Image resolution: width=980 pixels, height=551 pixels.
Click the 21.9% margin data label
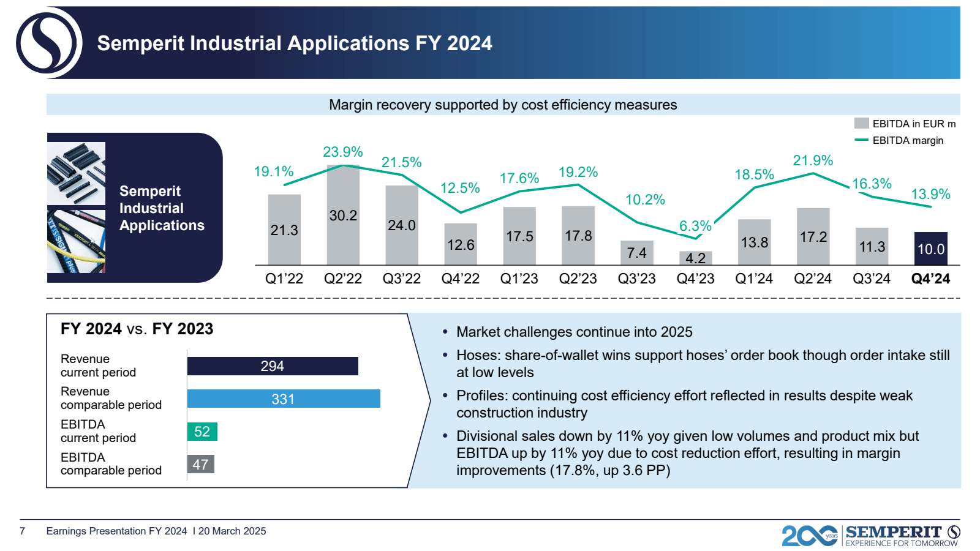click(813, 160)
